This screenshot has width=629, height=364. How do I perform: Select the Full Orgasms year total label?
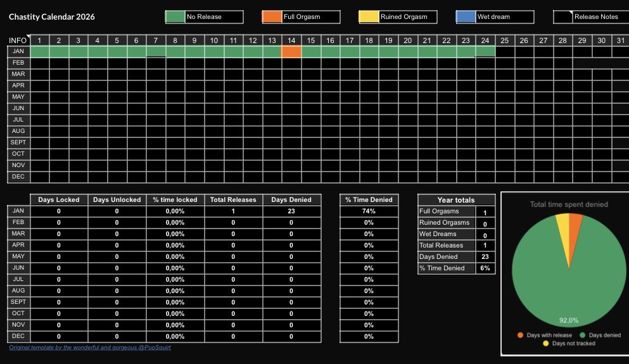(447, 211)
